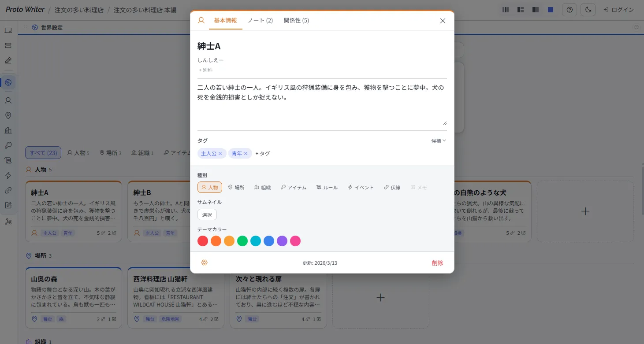Delete the character with the 削除 button
644x344 pixels.
coord(437,263)
